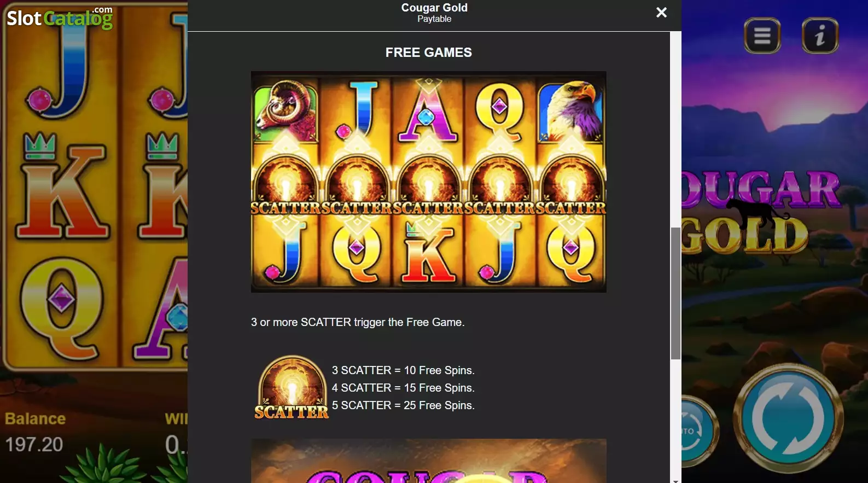The image size is (868, 483).
Task: Click the red K symbol in the paytable image
Action: pos(428,253)
